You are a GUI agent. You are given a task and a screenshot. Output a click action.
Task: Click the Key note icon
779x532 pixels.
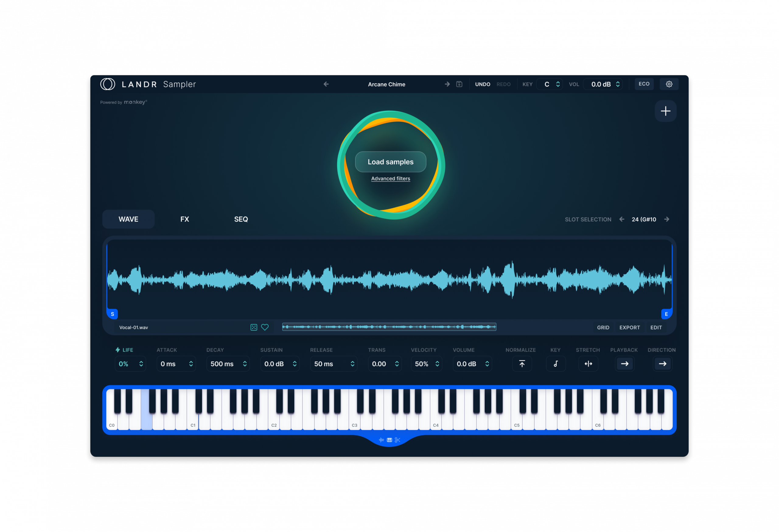tap(555, 364)
